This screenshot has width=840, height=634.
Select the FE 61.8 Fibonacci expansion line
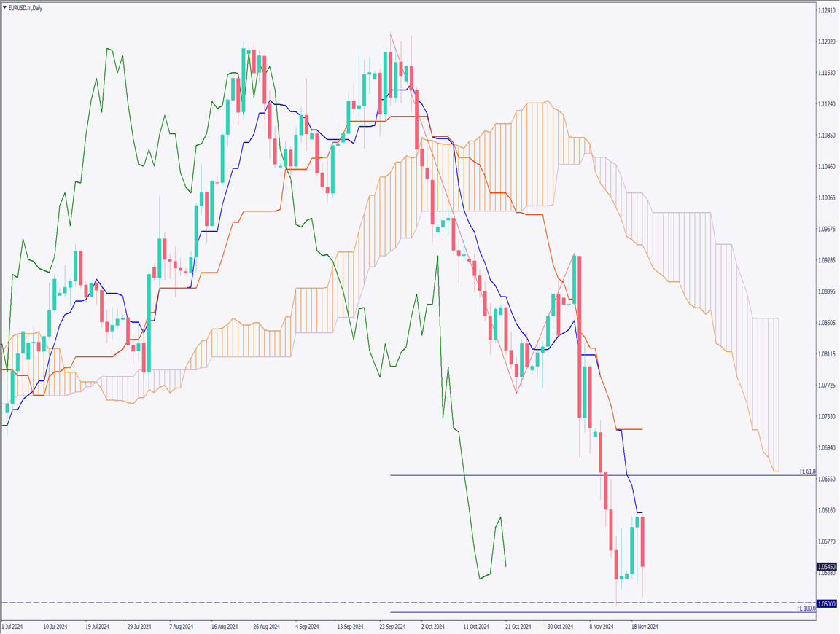tap(583, 476)
